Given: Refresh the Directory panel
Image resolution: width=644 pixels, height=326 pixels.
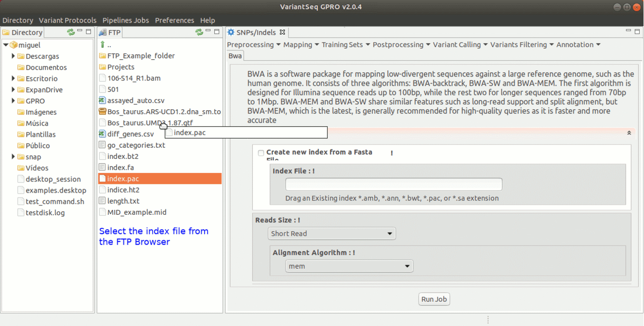Looking at the screenshot, I should (71, 32).
